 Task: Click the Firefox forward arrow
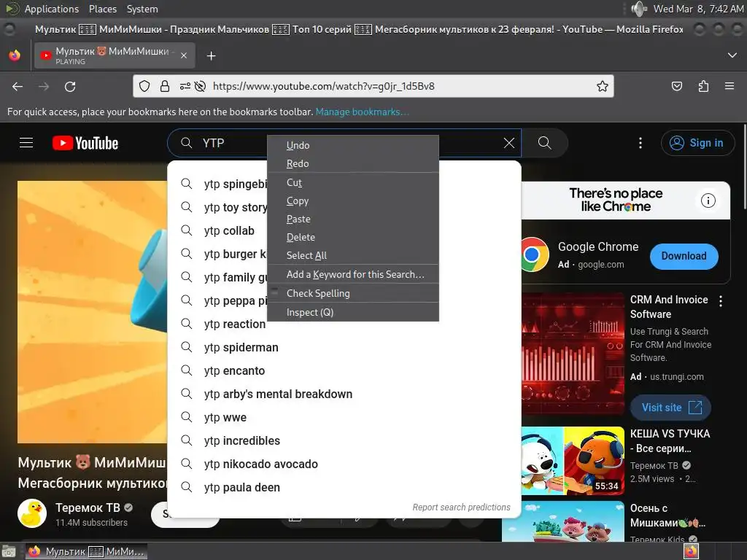pyautogui.click(x=44, y=87)
